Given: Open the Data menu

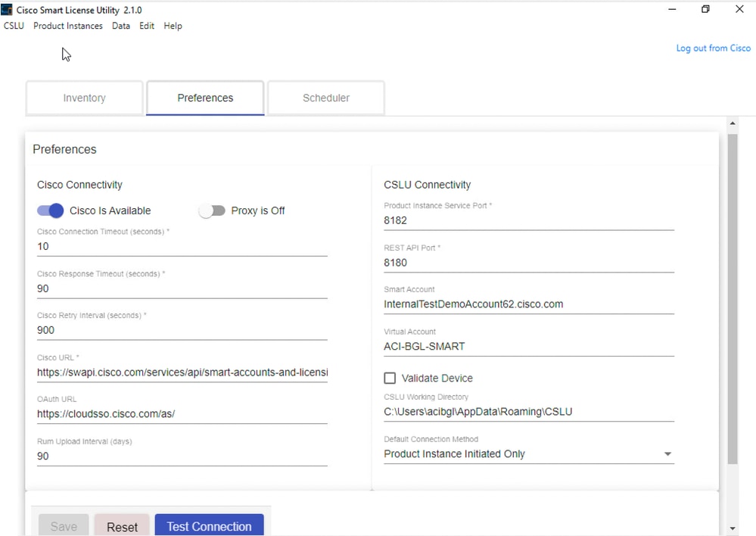Looking at the screenshot, I should point(121,26).
